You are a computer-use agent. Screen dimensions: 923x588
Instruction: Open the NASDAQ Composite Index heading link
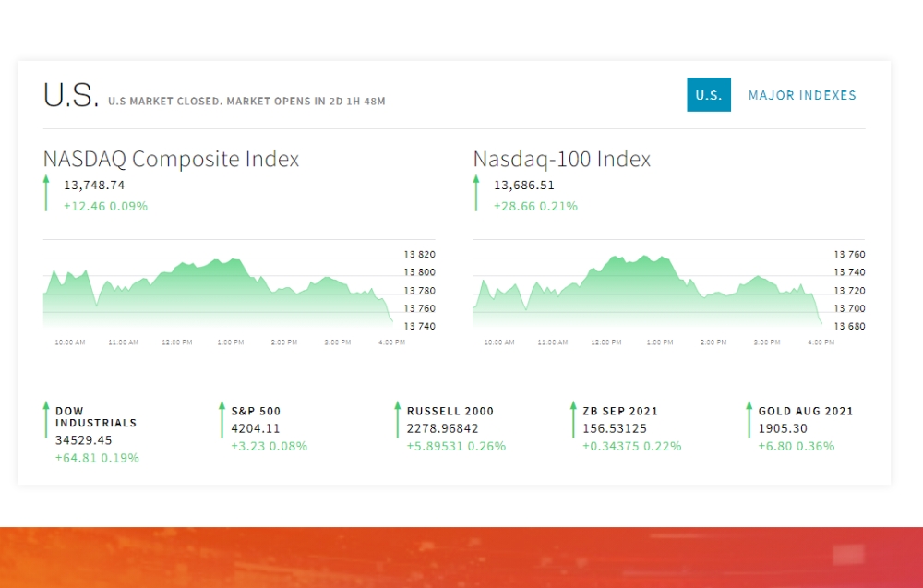pos(172,159)
